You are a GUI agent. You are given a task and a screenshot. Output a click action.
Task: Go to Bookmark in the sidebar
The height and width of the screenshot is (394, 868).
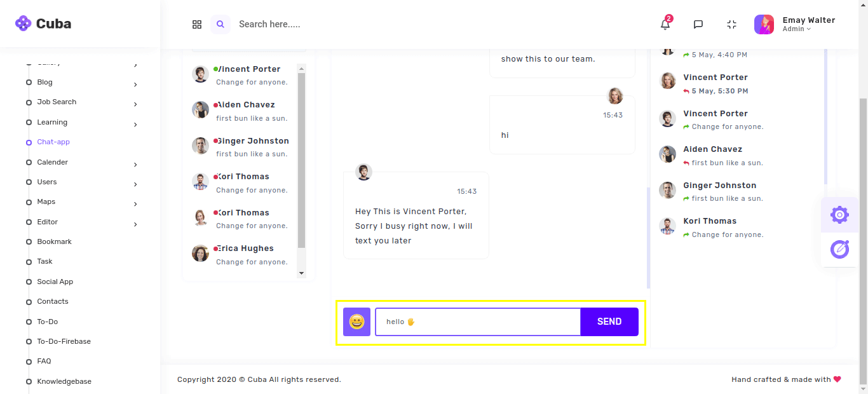click(54, 241)
